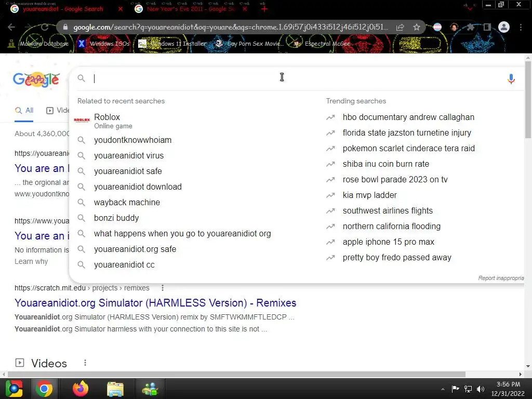Click the horizontal page scrollbar
The width and height of the screenshot is (532, 399).
(236, 374)
